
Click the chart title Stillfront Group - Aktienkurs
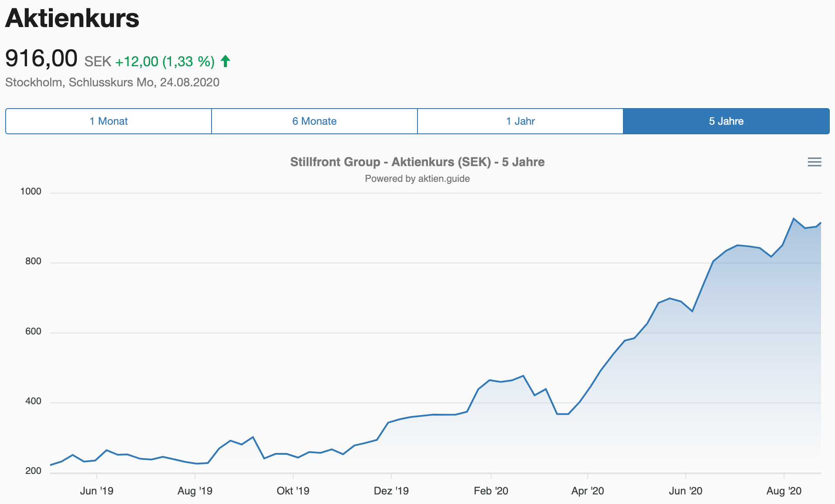417,162
